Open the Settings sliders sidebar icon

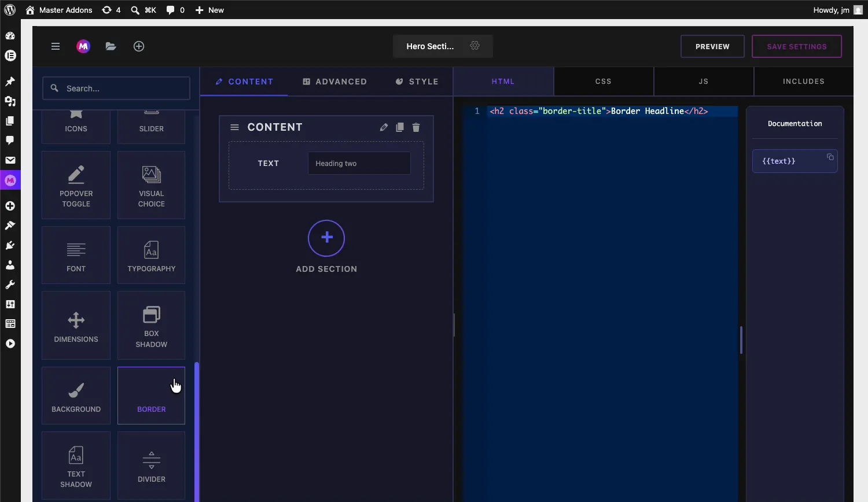pos(10,304)
